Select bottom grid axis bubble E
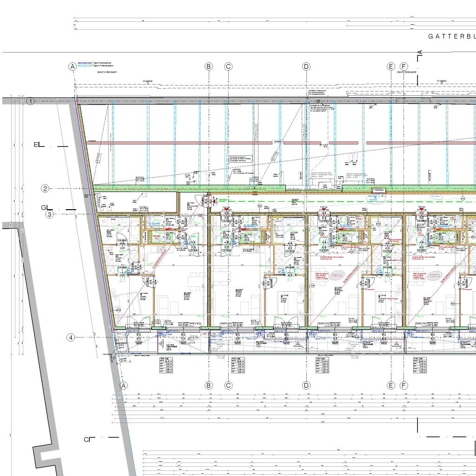This screenshot has height=476, width=476. coord(391,385)
